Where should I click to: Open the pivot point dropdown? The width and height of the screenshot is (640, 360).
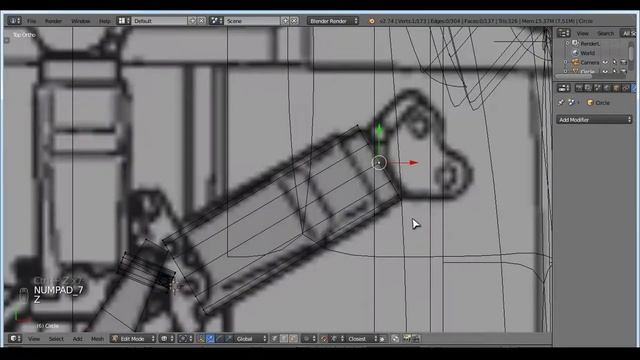[185, 339]
